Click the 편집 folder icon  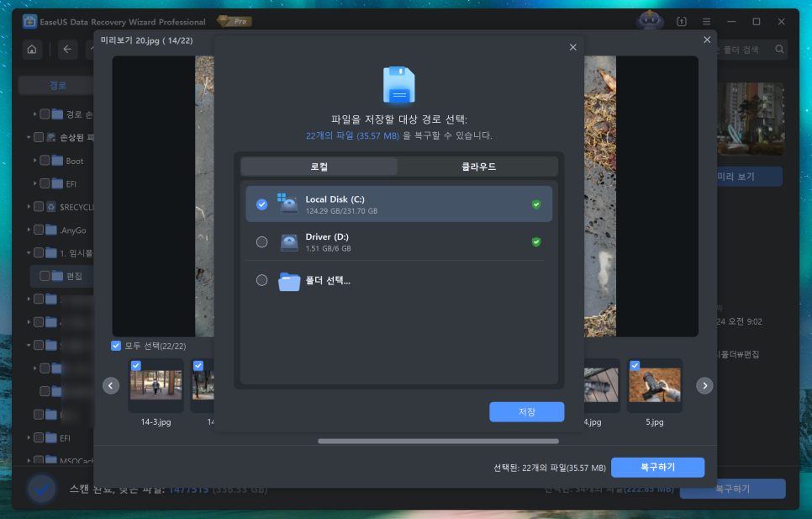[x=57, y=276]
